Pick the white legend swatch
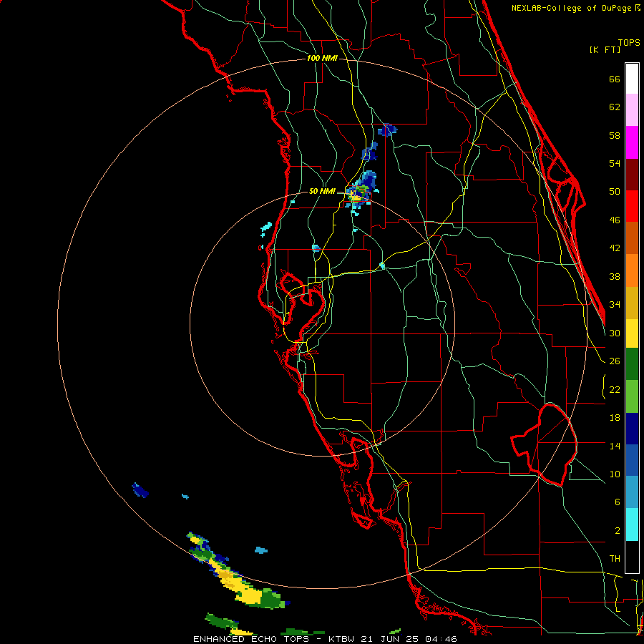Screen dimensions: 644x644 coord(632,79)
